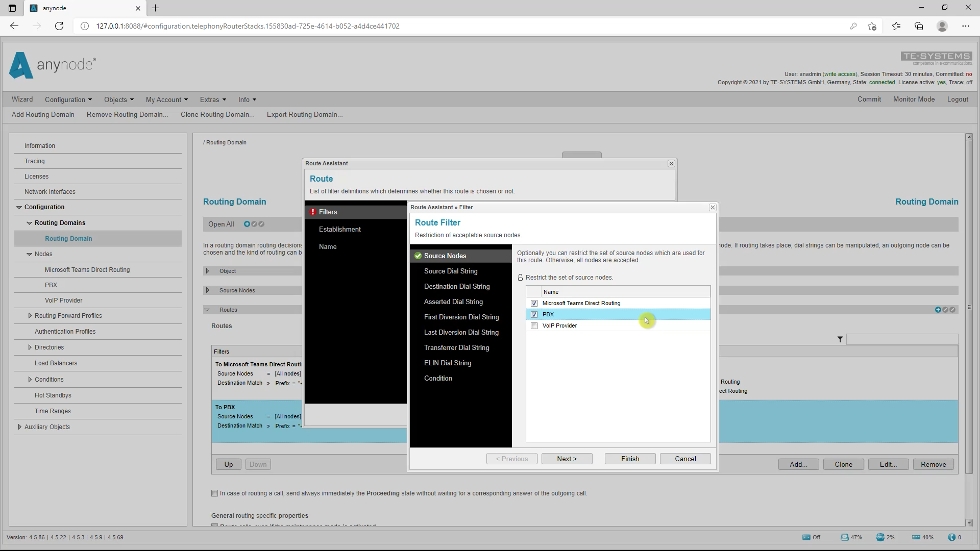Open the Configuration dropdown menu

(x=68, y=99)
